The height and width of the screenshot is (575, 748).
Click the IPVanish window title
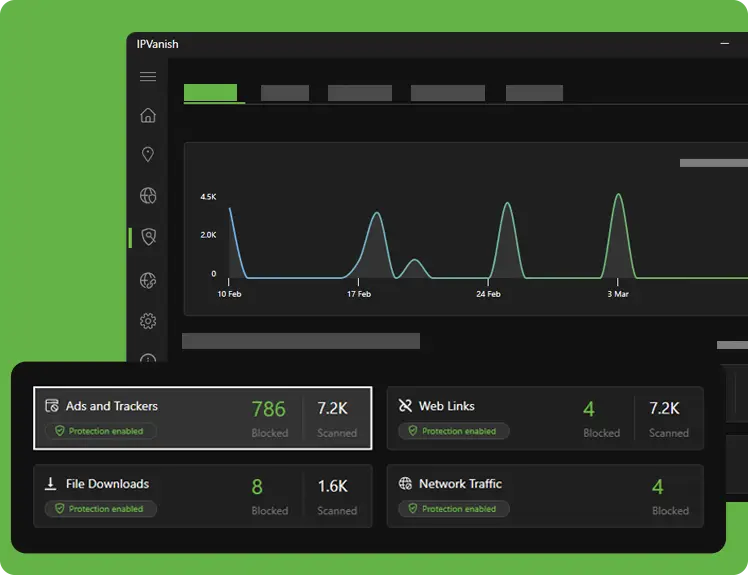[x=157, y=44]
